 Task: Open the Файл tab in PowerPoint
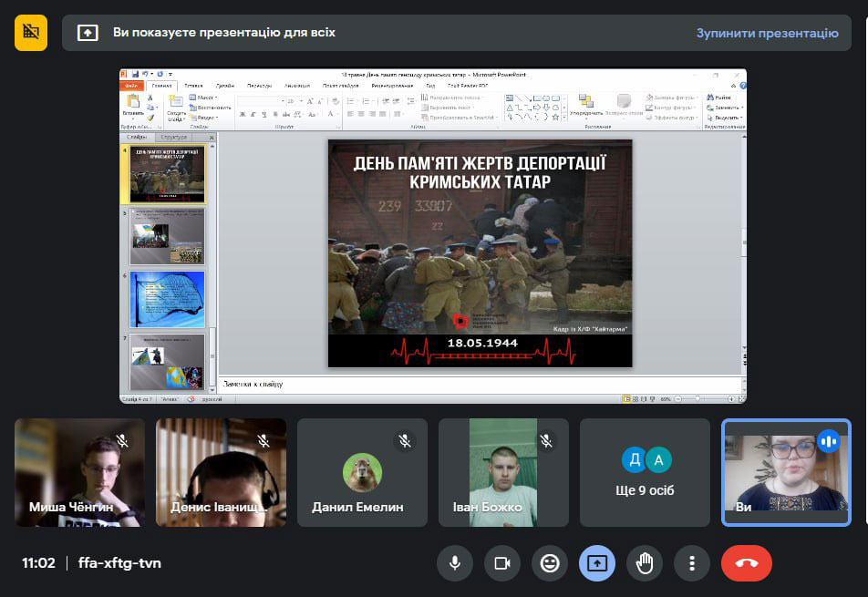pyautogui.click(x=131, y=86)
